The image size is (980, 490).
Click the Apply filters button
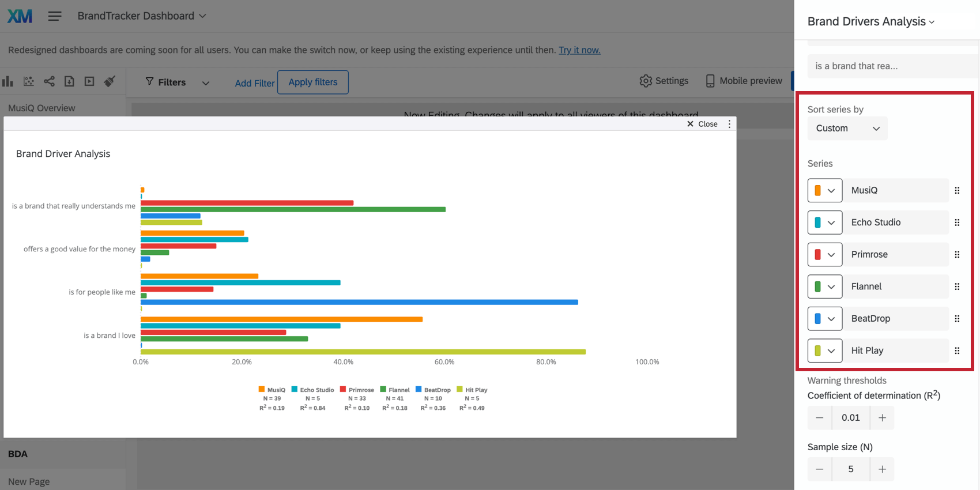click(312, 82)
